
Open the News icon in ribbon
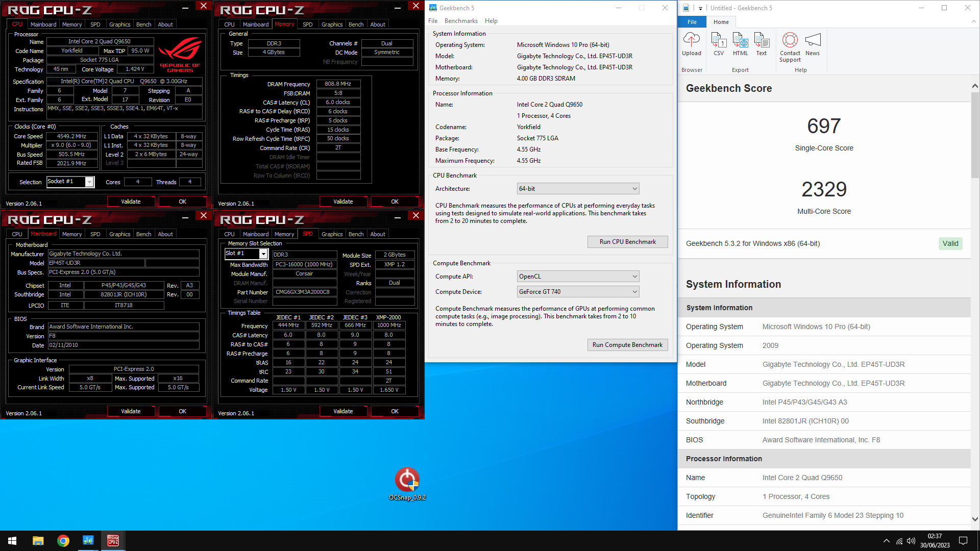coord(813,44)
